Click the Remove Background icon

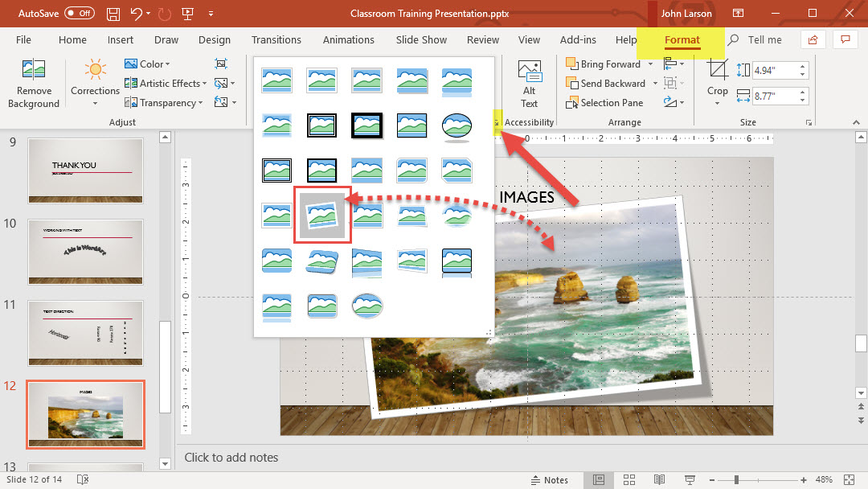tap(34, 84)
